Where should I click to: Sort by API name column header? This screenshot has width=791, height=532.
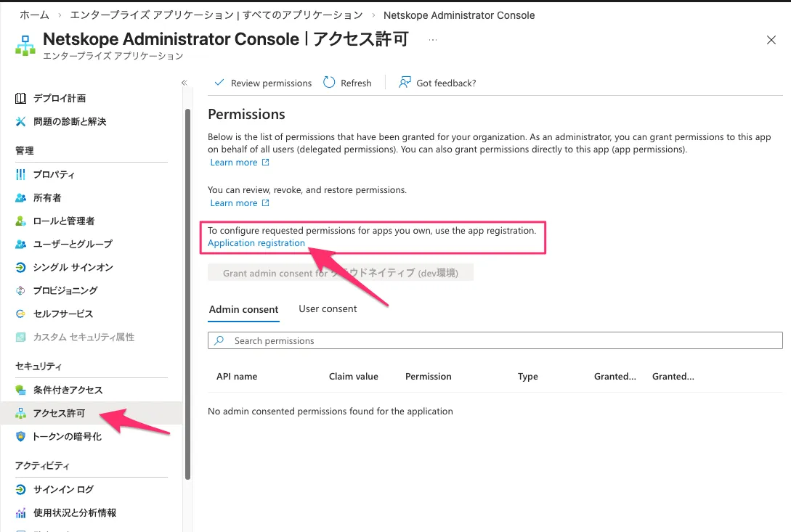pos(237,377)
